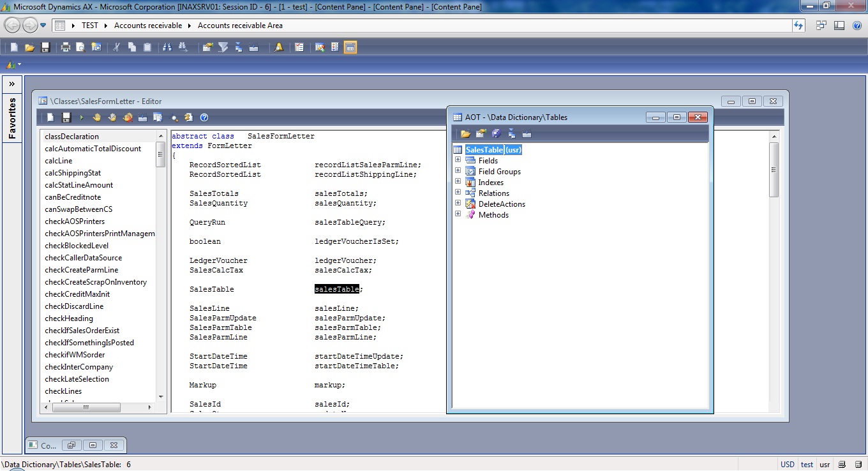This screenshot has height=471, width=868.
Task: Expand the Relations node in AOT
Action: click(458, 193)
